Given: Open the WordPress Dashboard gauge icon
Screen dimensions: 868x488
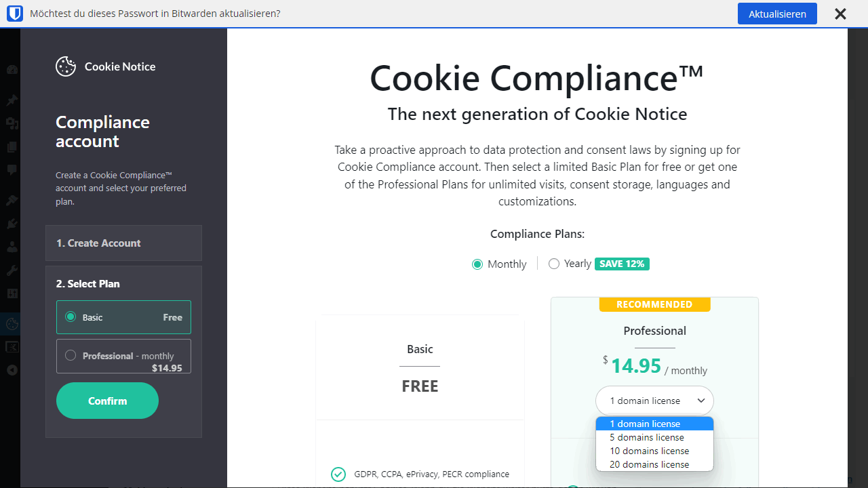Looking at the screenshot, I should [12, 70].
